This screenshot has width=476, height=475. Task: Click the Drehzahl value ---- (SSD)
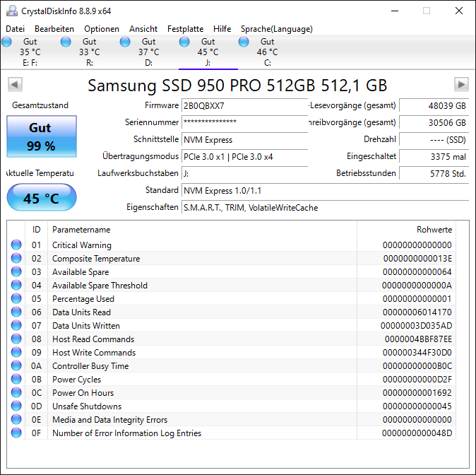[x=434, y=140]
